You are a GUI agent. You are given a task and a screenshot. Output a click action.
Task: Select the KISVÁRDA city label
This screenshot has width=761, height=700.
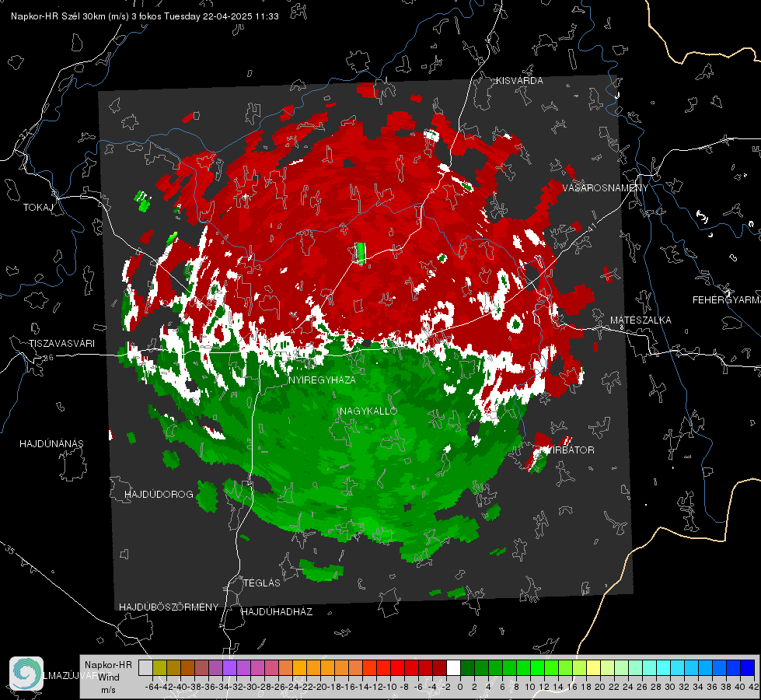pyautogui.click(x=519, y=81)
